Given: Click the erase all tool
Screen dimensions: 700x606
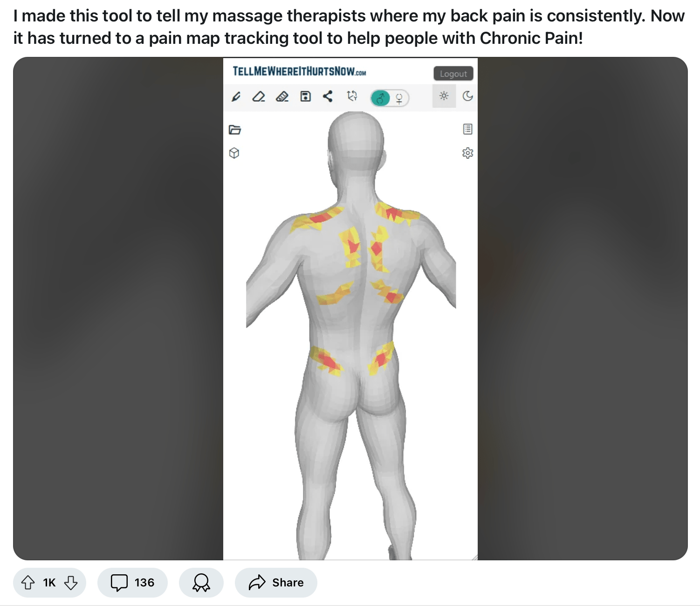Looking at the screenshot, I should tap(282, 96).
